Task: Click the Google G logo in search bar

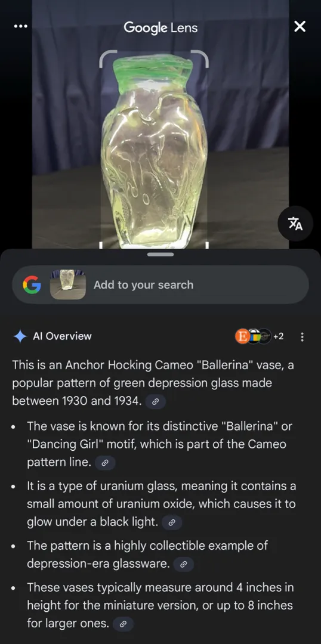Action: 32,284
